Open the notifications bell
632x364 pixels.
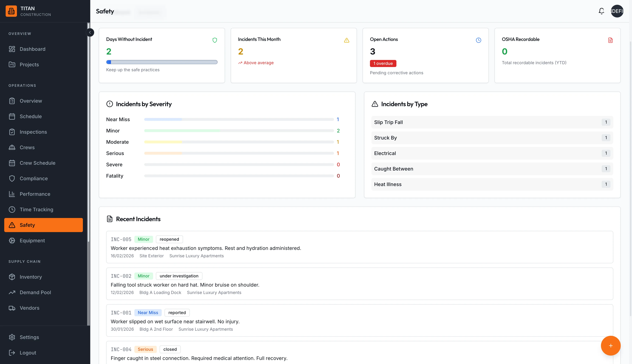601,11
